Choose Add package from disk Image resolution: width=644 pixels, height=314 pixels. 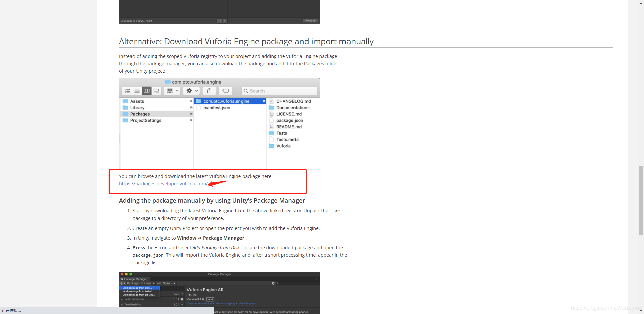pos(140,288)
